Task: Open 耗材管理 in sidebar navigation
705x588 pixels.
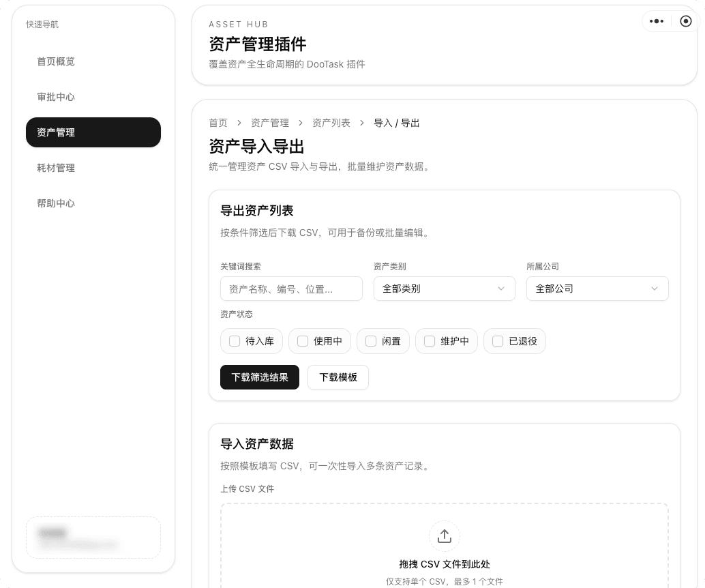Action: pos(93,168)
